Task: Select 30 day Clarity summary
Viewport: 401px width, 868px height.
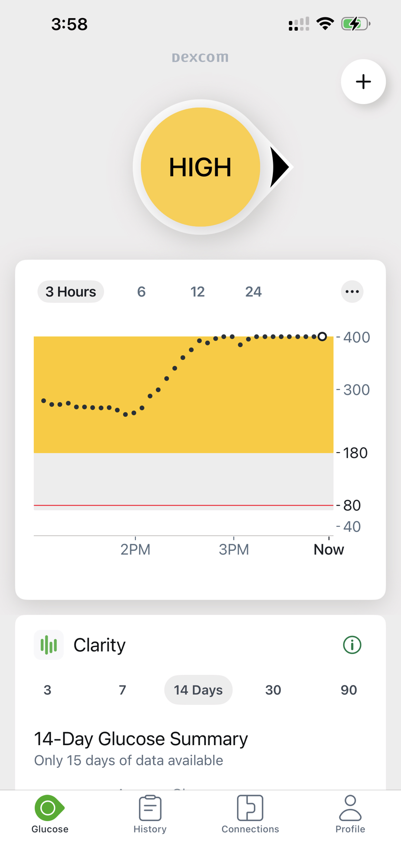Action: pos(273,690)
